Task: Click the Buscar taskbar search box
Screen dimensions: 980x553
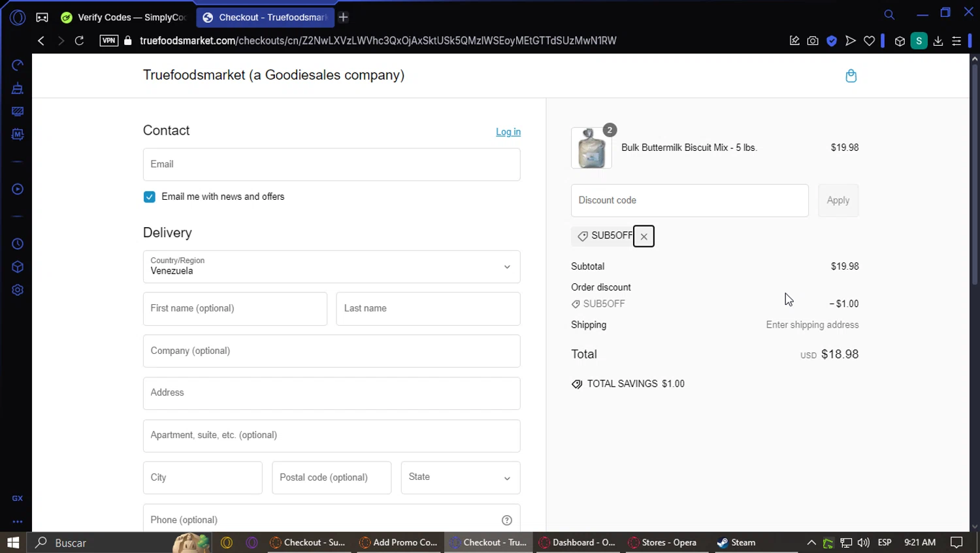Action: pyautogui.click(x=118, y=543)
